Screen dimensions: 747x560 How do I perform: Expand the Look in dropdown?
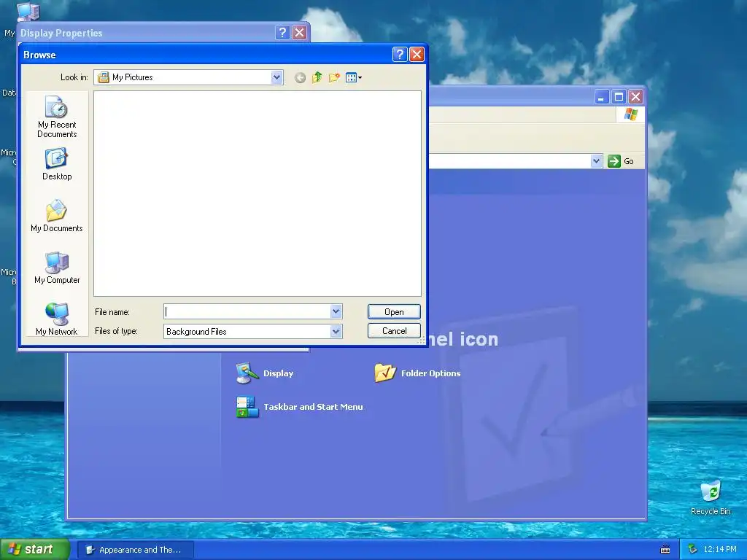(276, 77)
